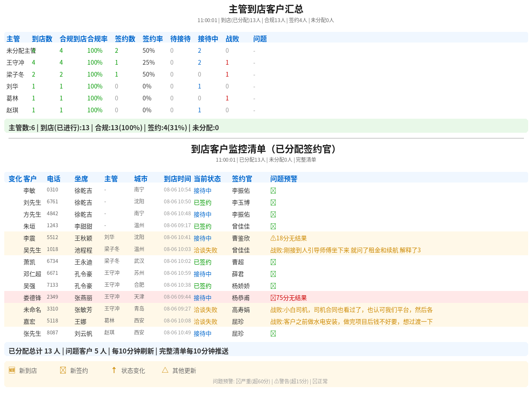Select supervisor 王守冲 in the summary table

click(x=15, y=63)
